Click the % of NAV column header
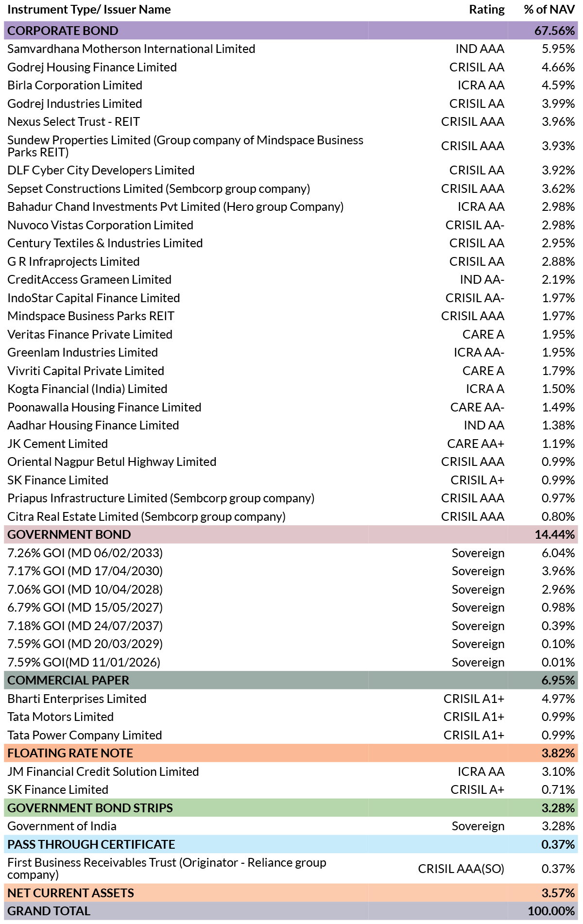The height and width of the screenshot is (924, 583). click(x=549, y=10)
